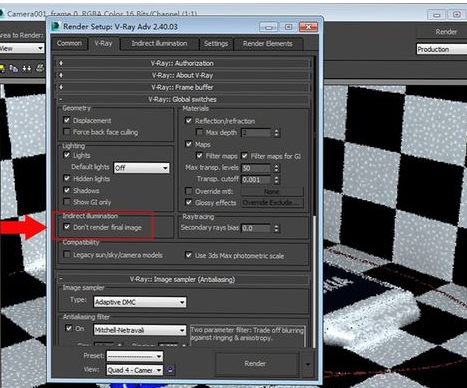Viewport: 467px width, 388px height.
Task: Toggle the Shadows checkbox
Action: point(67,190)
